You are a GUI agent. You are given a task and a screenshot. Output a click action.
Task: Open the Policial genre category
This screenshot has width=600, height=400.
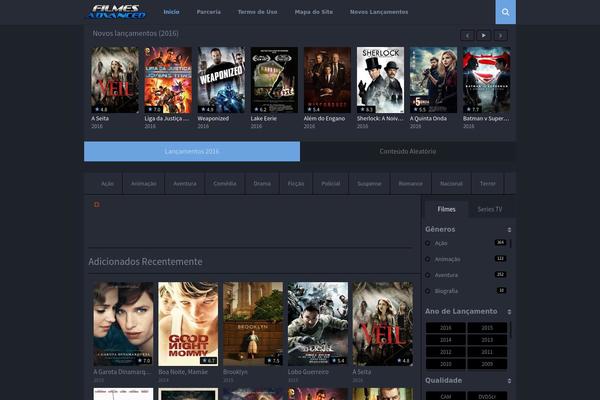coord(331,184)
